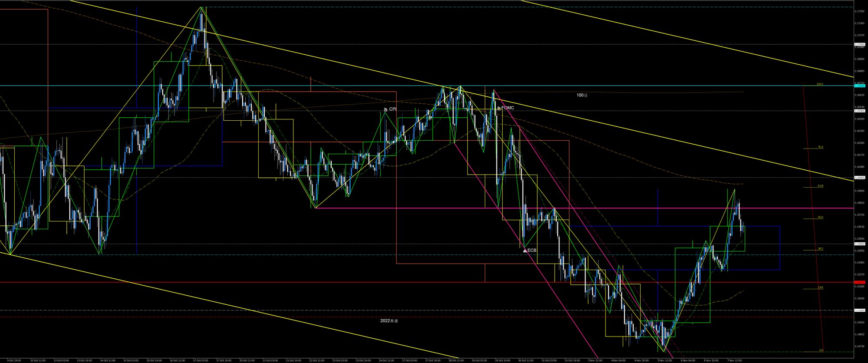Click the Fibonacci 0.0 level label
This screenshot has height=363, width=868.
pyautogui.click(x=821, y=350)
